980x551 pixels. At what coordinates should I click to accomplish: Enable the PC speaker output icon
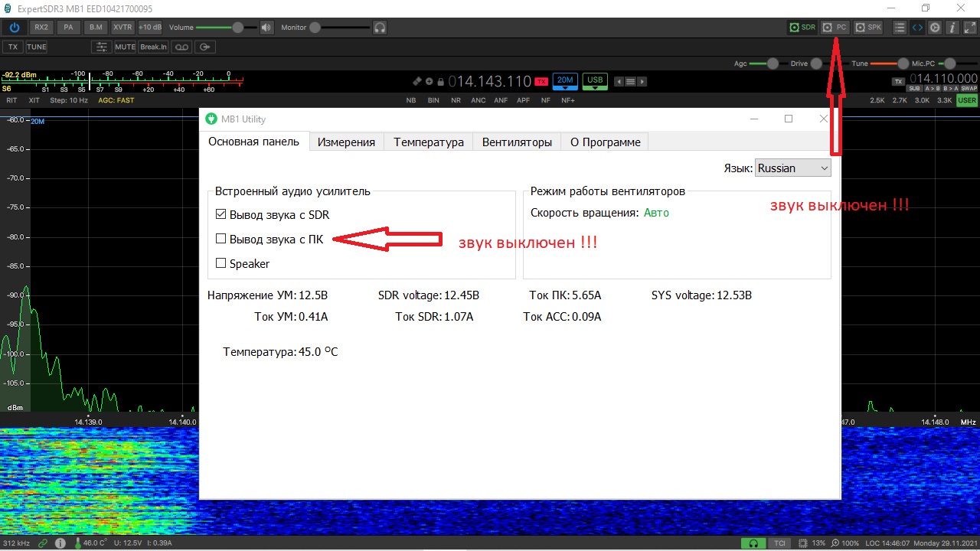click(834, 27)
